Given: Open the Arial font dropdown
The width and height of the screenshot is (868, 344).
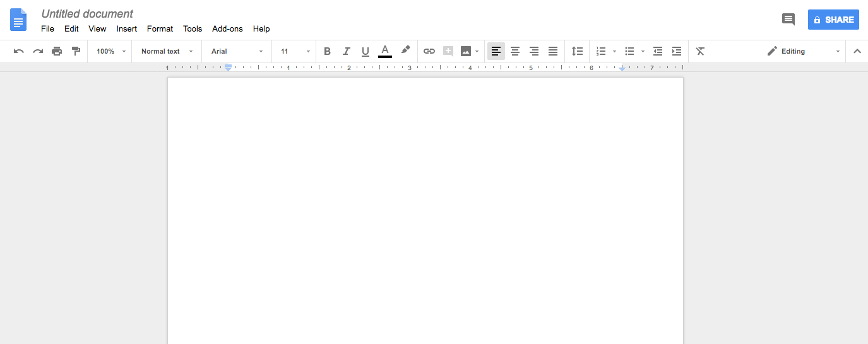Looking at the screenshot, I should tap(237, 51).
